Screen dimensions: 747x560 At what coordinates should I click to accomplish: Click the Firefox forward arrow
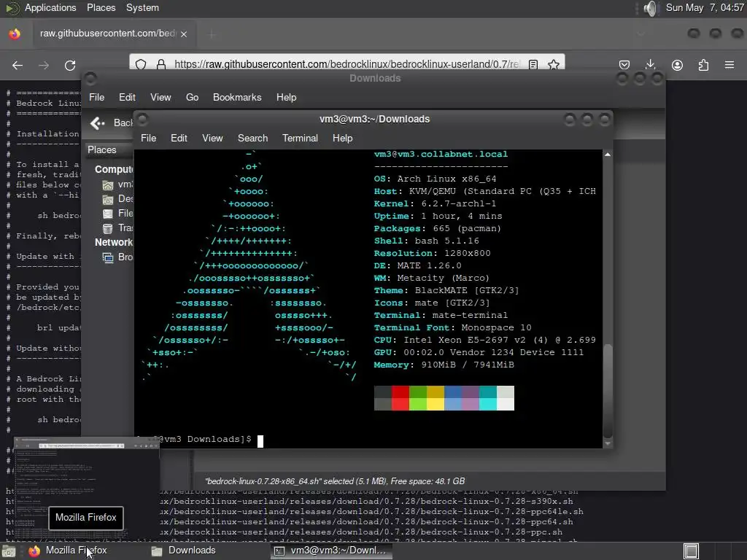(x=44, y=65)
